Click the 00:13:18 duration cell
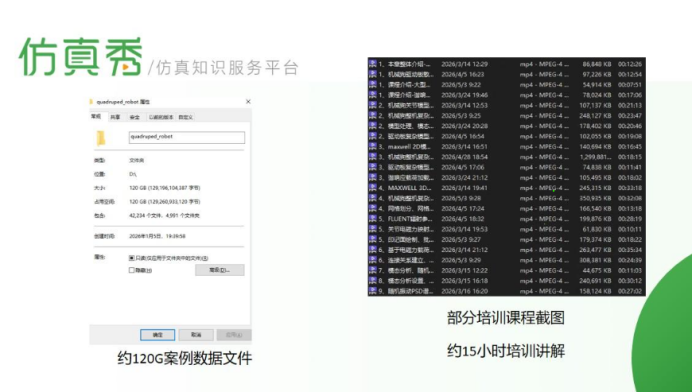This screenshot has width=692, height=392. tap(630, 208)
